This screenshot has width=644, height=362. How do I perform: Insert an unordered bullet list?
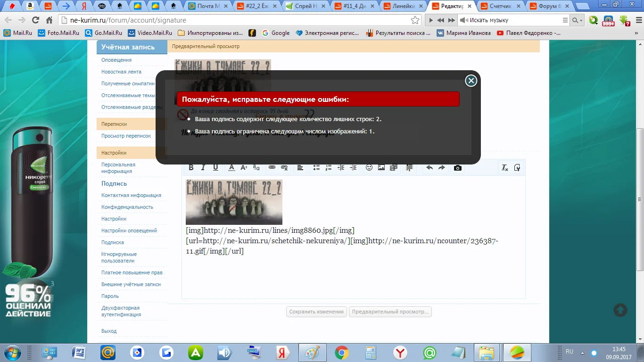316,167
